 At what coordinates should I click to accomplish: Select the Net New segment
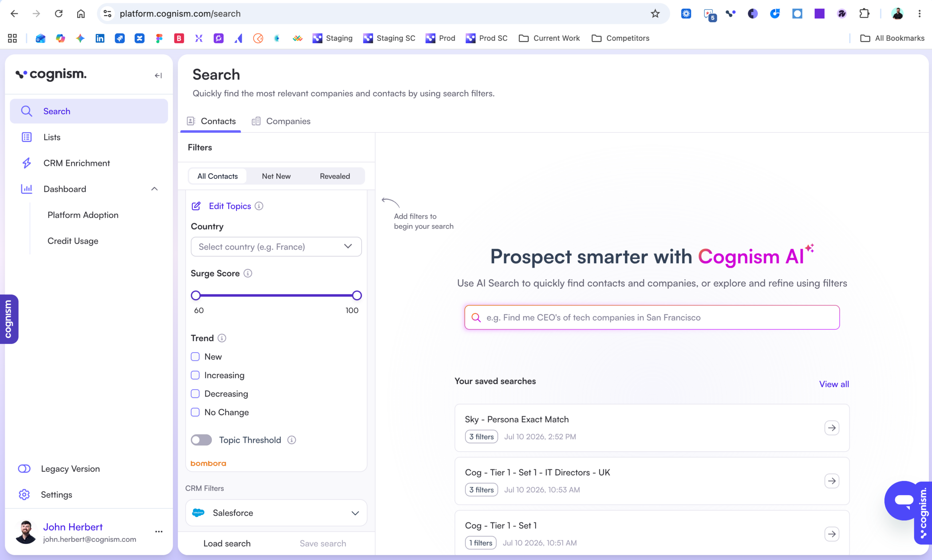(x=276, y=176)
